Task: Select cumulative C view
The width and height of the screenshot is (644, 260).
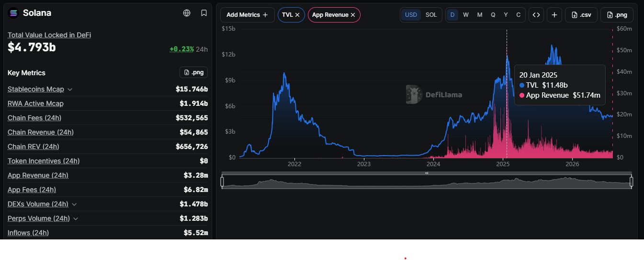Action: click(x=519, y=15)
